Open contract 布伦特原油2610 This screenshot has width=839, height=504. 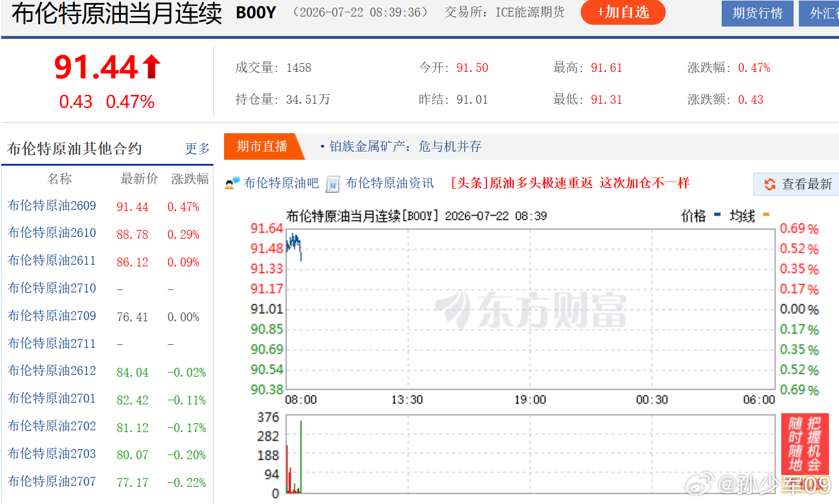pos(52,233)
